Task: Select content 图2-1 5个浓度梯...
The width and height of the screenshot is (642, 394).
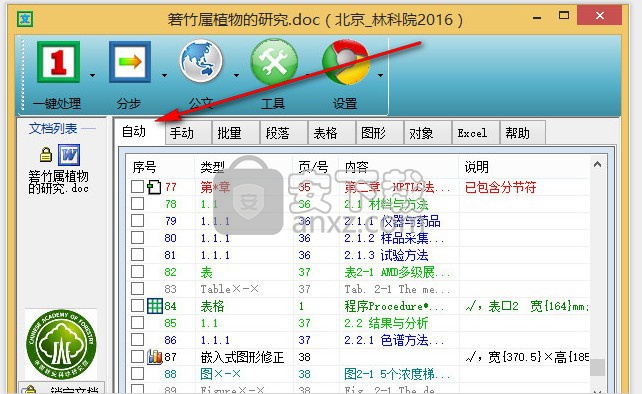Action: point(397,374)
